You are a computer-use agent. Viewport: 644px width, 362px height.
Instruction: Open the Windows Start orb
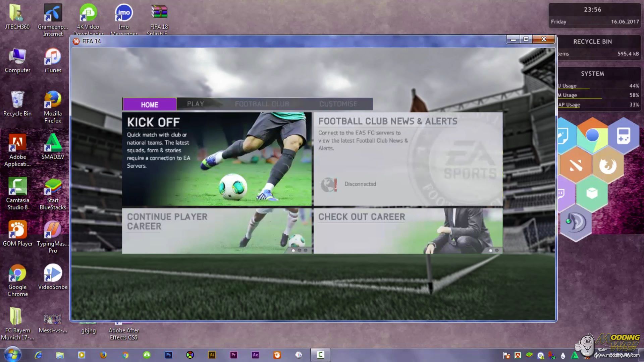click(x=12, y=354)
